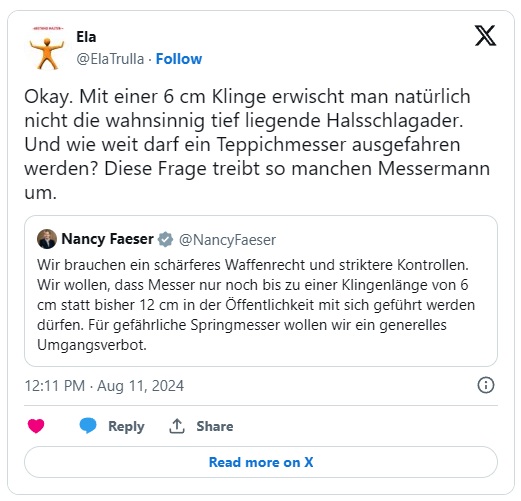Click the blue reply bubble icon
Image resolution: width=521 pixels, height=501 pixels.
pos(88,426)
